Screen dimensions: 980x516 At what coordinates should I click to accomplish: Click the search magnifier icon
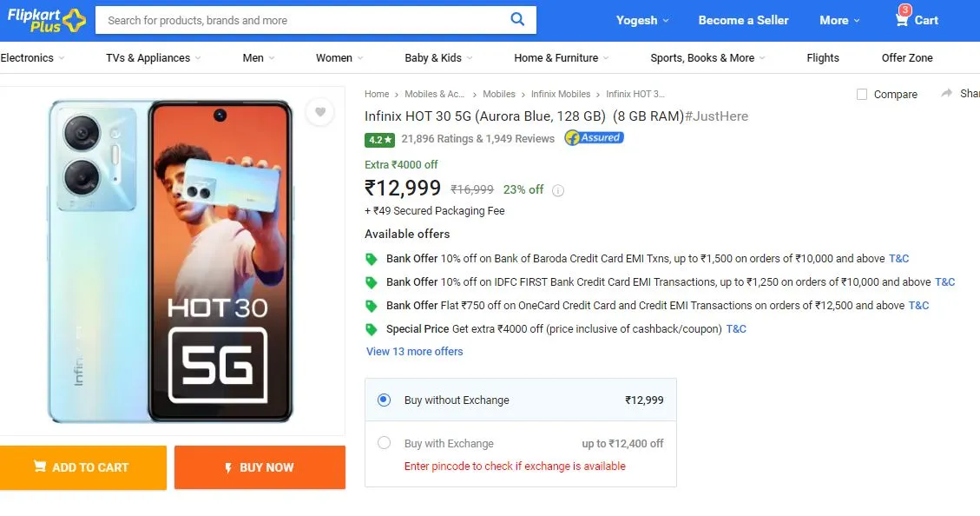(516, 19)
